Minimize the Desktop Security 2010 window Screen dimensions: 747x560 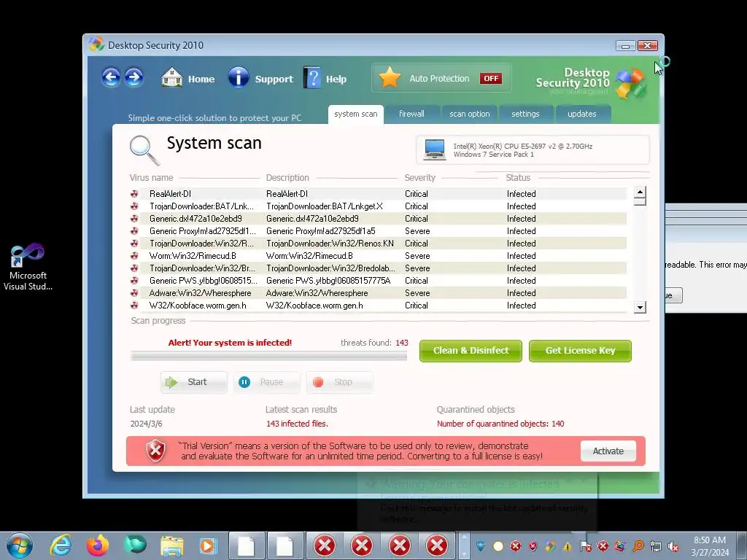click(625, 46)
